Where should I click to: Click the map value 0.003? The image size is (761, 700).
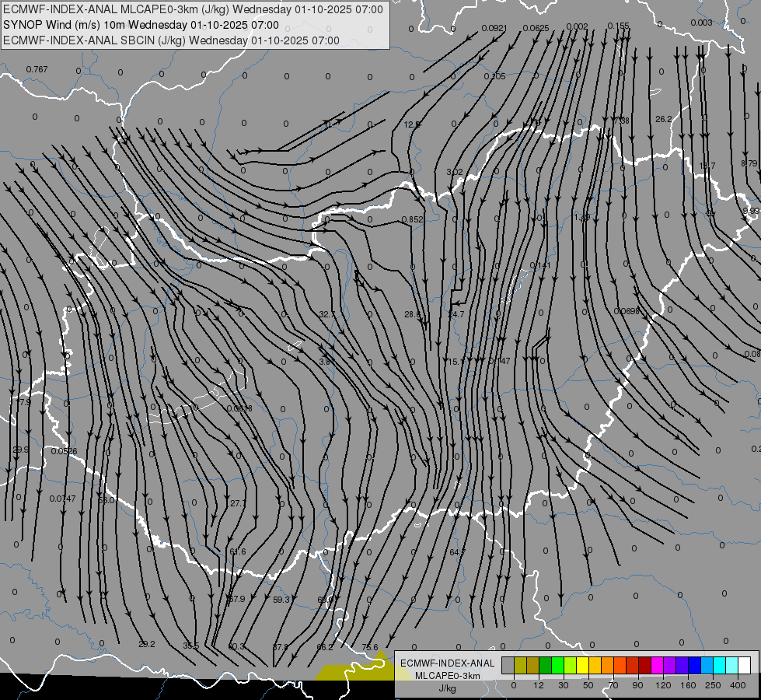tap(701, 23)
